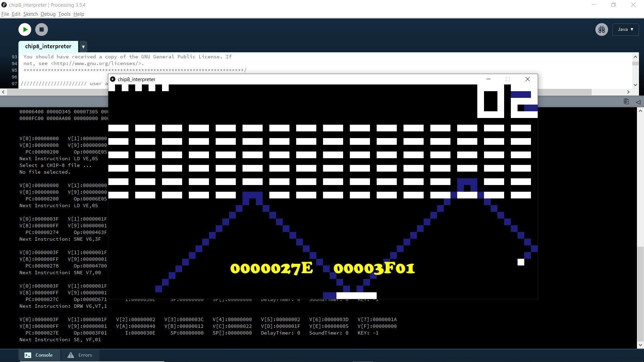Collapse the console using the triangle icon

pos(638,102)
